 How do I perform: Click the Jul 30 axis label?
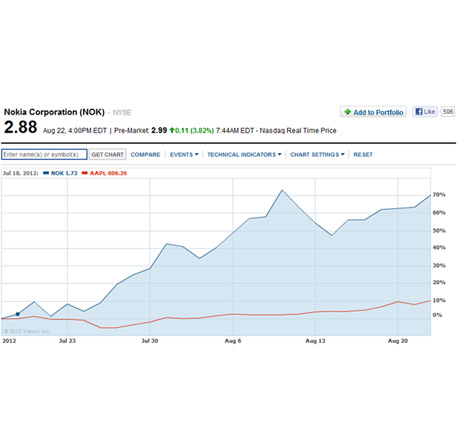pos(150,341)
